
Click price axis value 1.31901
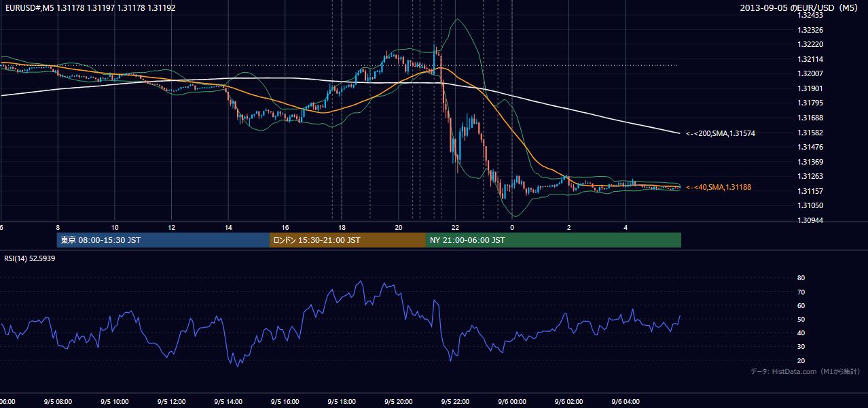tap(810, 88)
